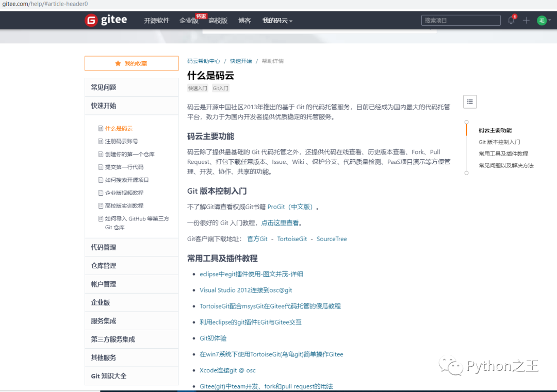
Task: Jump to 常用工具及插件教程 in outline
Action: click(x=503, y=154)
